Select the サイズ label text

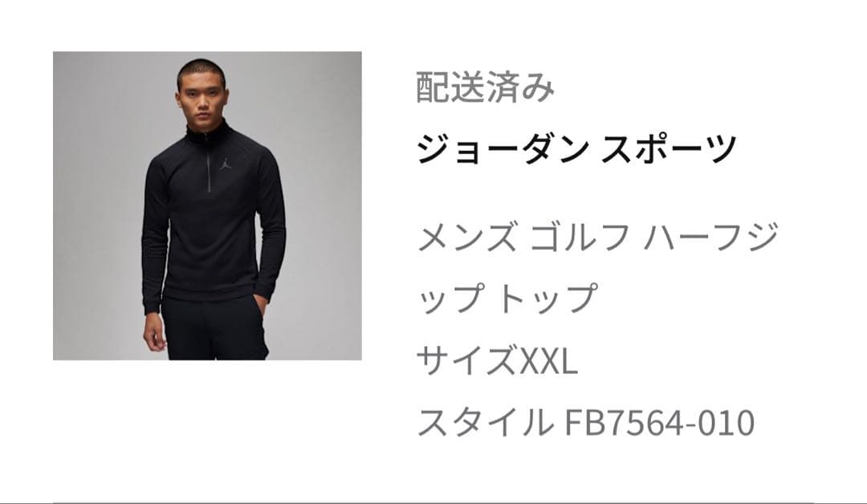[x=466, y=360]
